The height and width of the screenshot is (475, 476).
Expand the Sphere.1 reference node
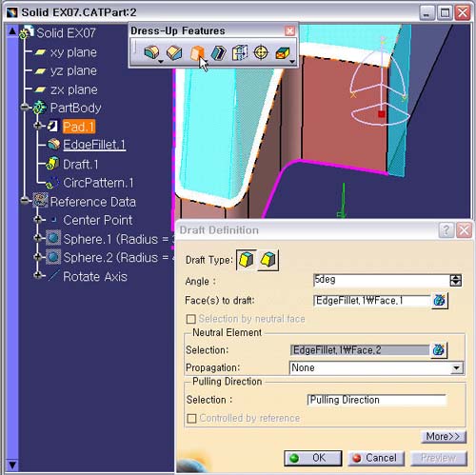click(38, 238)
